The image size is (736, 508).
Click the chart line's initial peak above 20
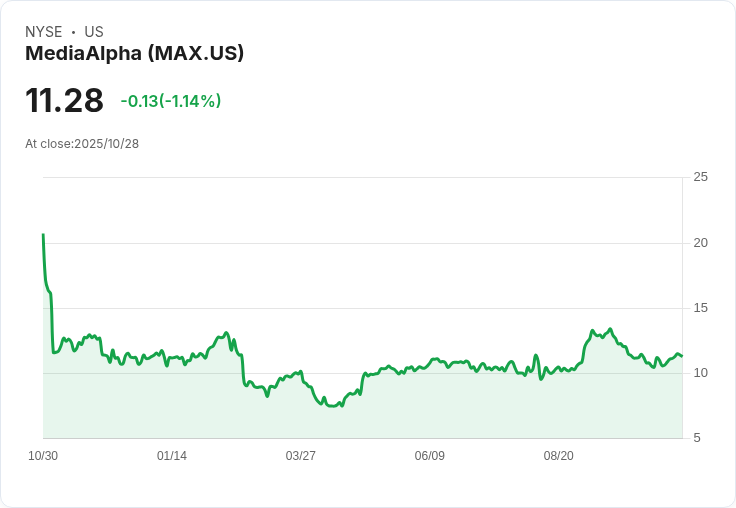click(x=43, y=235)
